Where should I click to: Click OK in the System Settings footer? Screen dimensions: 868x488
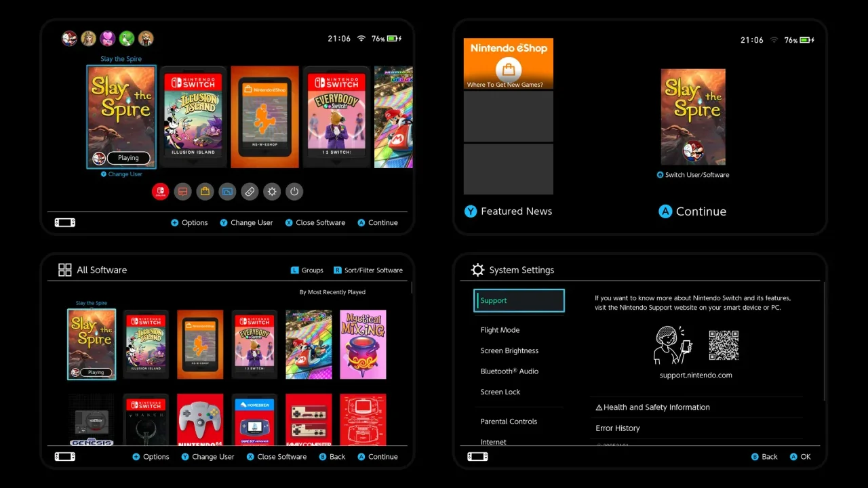(x=800, y=457)
